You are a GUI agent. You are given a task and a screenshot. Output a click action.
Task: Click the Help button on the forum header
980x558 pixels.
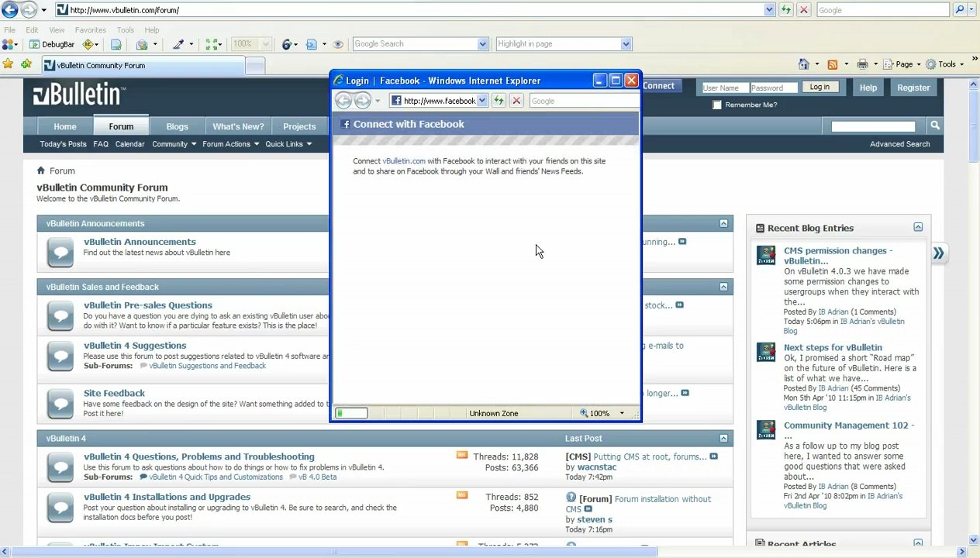868,88
